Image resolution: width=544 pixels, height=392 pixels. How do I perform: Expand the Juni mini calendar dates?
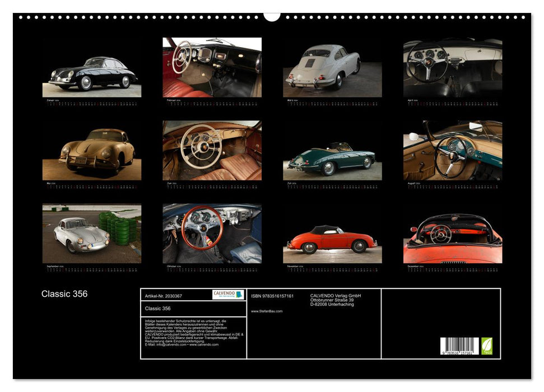210,186
